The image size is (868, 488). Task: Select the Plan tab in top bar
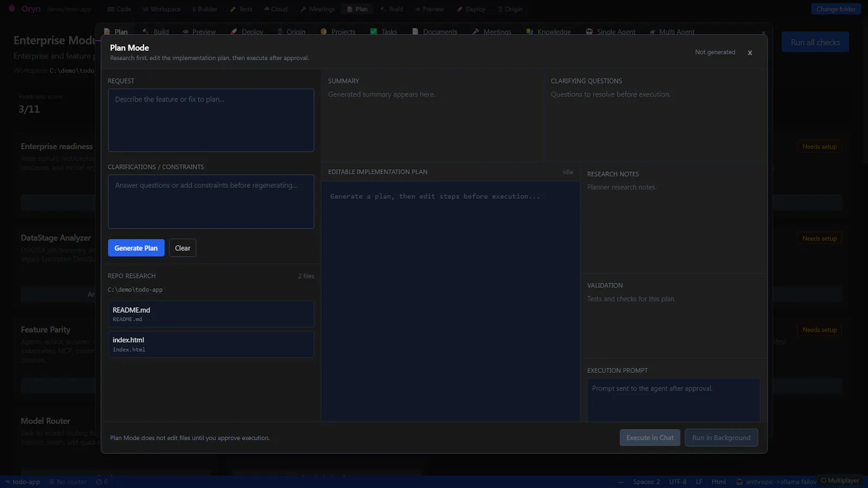(x=358, y=9)
